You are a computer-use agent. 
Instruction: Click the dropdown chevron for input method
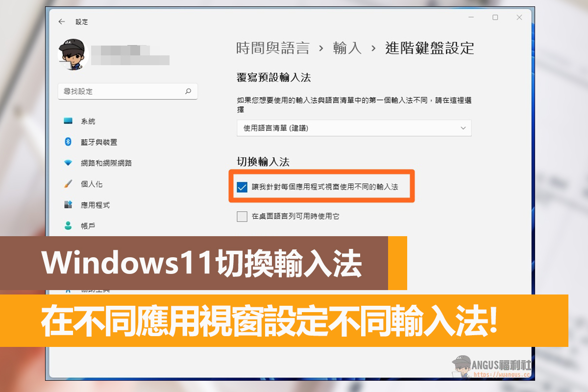(463, 128)
